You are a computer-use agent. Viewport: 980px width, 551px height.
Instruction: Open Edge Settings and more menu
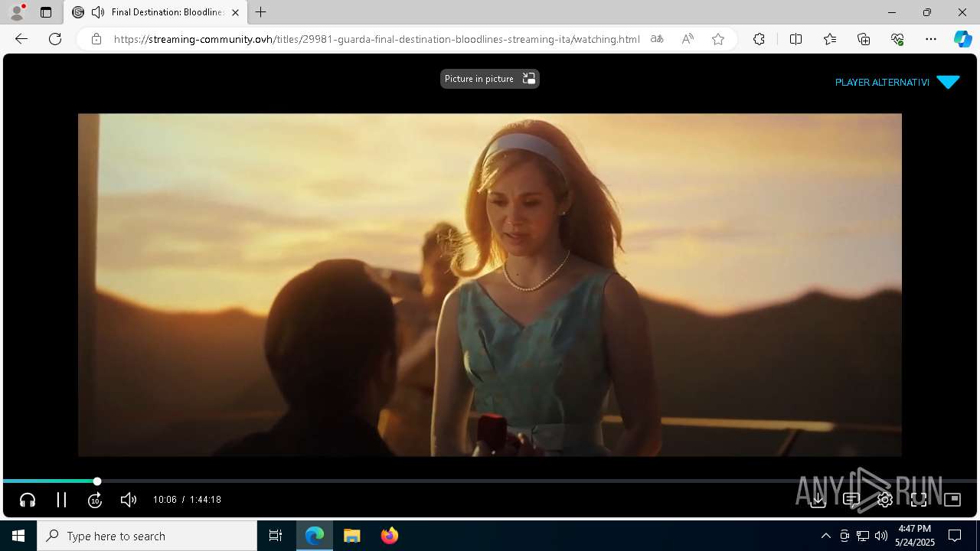931,39
